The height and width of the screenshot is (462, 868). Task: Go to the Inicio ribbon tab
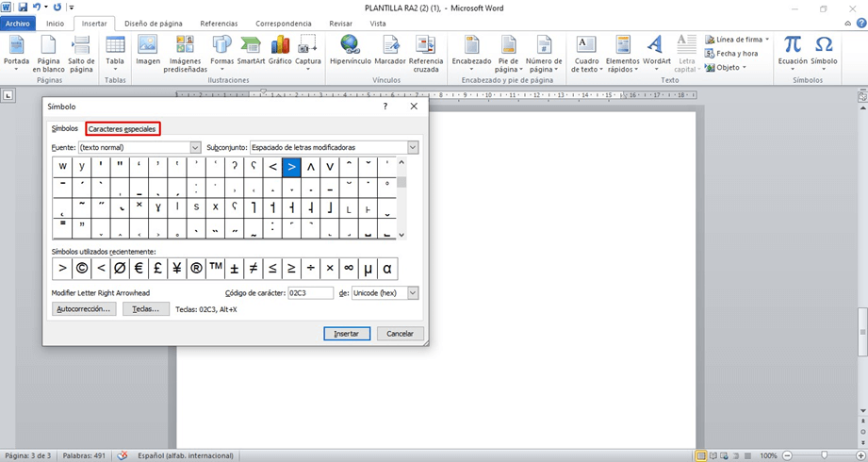(55, 24)
